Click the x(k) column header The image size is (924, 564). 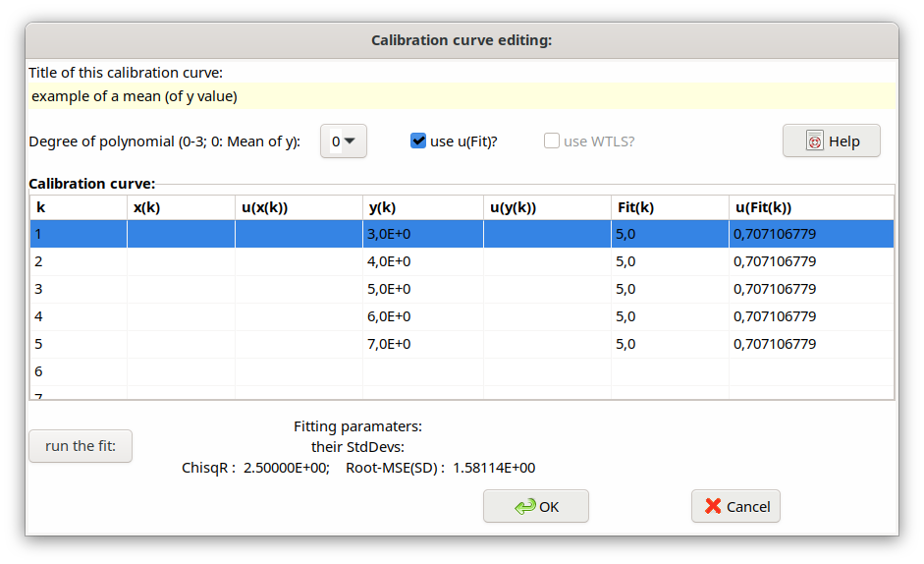(x=181, y=207)
